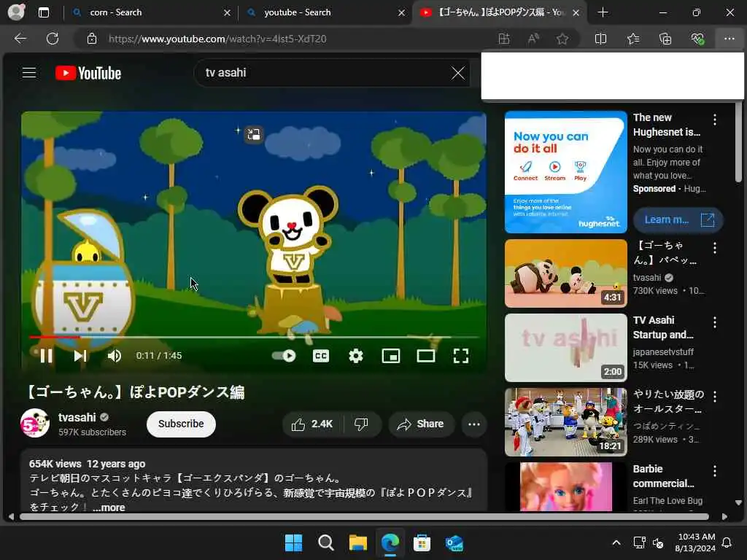This screenshot has width=747, height=560.
Task: Open Outlook from taskbar
Action: [454, 542]
